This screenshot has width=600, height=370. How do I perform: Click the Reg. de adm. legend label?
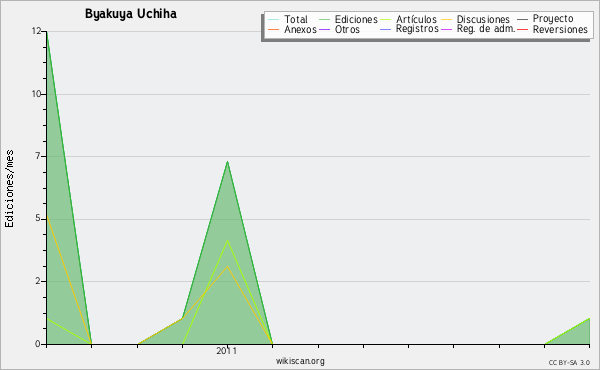[x=486, y=29]
